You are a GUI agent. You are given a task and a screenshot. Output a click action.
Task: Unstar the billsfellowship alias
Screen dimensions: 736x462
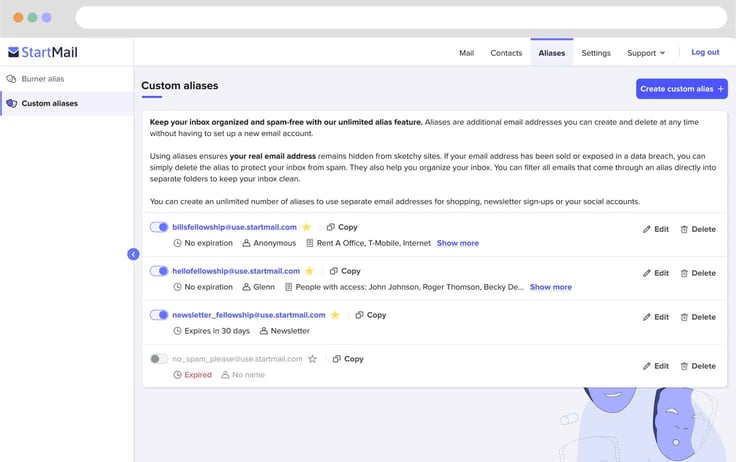point(307,227)
